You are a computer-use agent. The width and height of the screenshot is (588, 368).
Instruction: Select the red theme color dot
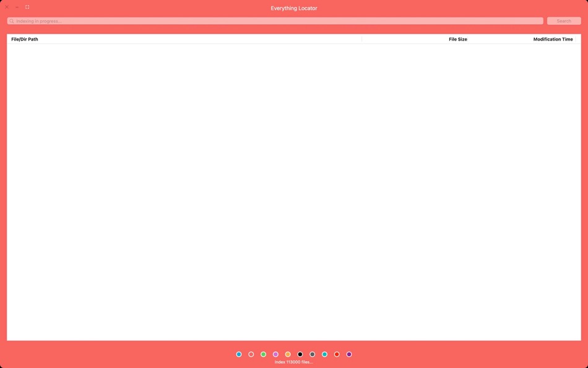pyautogui.click(x=337, y=354)
